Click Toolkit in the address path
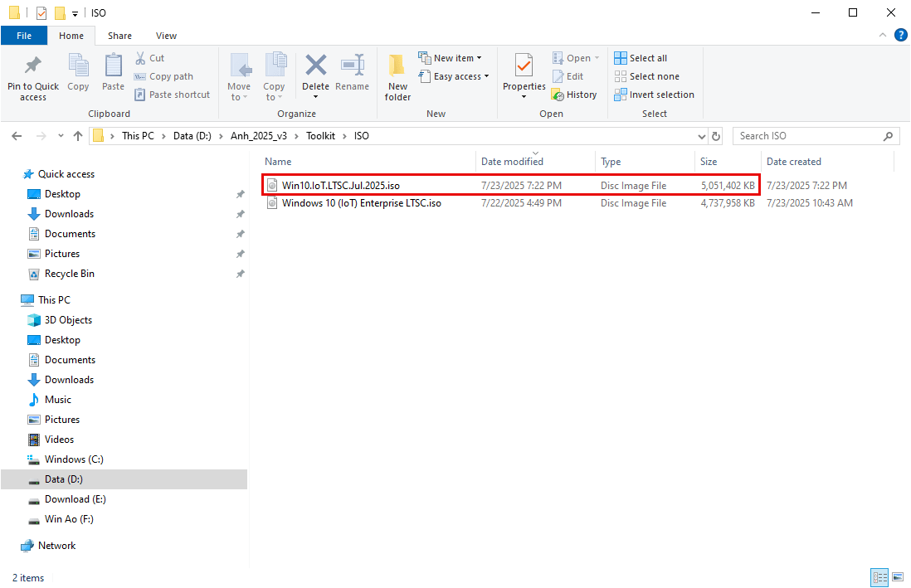The image size is (911, 588). (x=321, y=136)
